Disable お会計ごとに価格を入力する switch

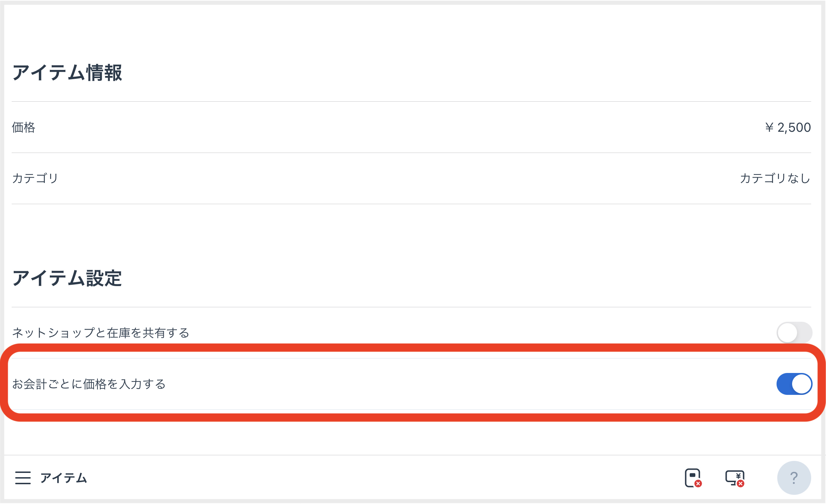[794, 384]
